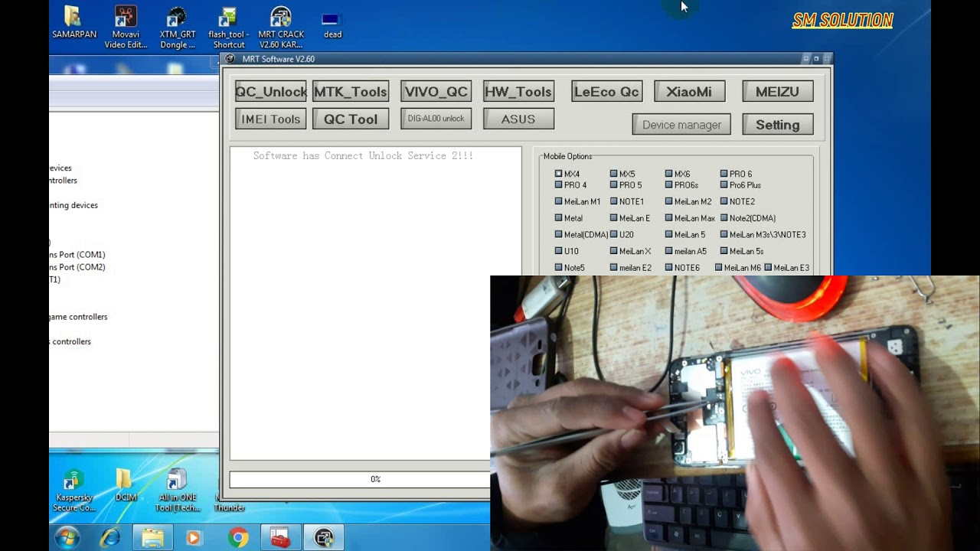Check the U20 option
This screenshot has width=980, height=551.
tap(613, 234)
